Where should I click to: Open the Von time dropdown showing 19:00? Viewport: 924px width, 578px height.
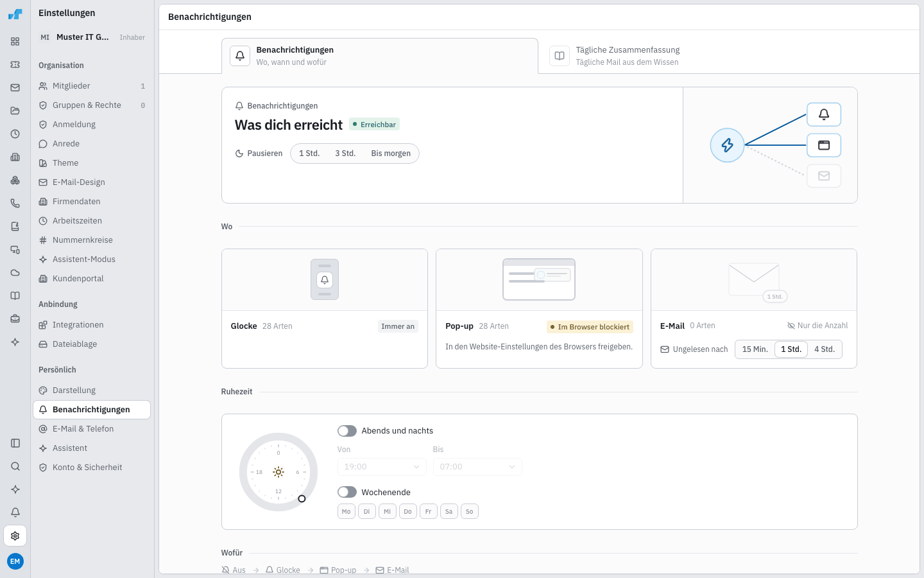pos(382,467)
